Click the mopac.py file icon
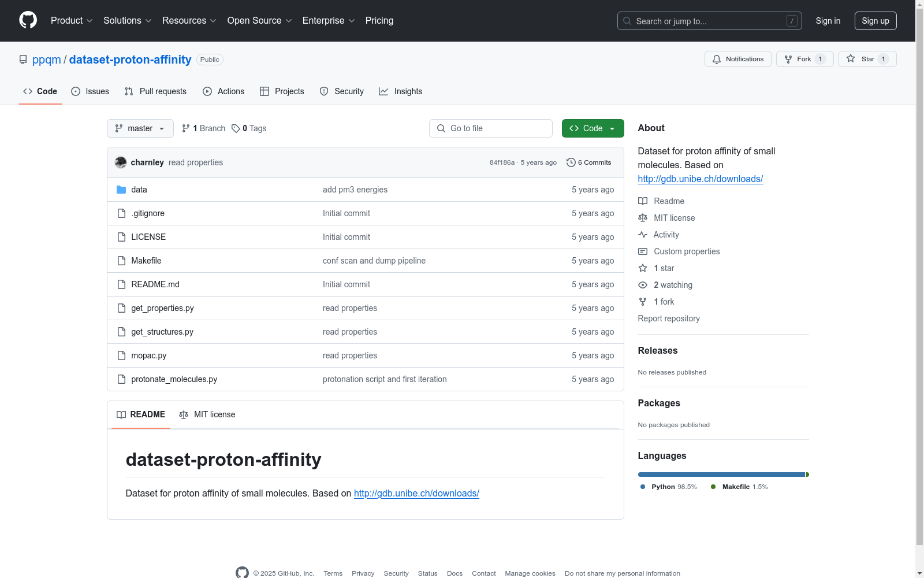This screenshot has width=924, height=578. 121,355
